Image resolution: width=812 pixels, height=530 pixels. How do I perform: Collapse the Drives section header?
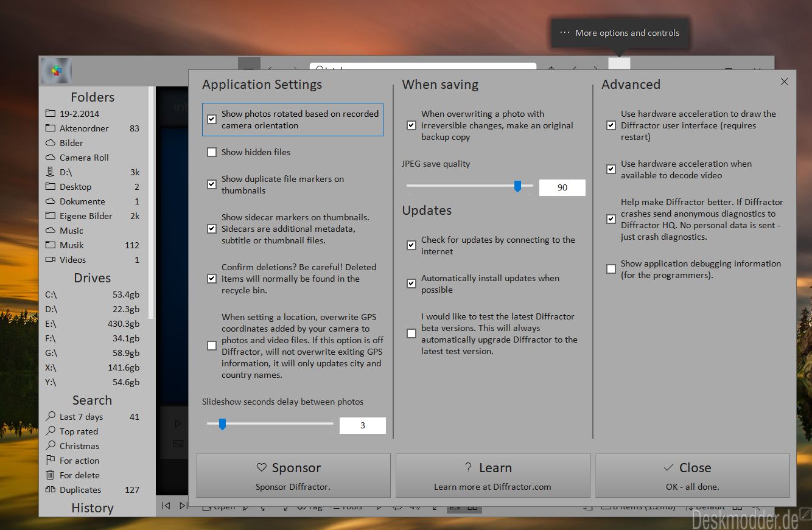(93, 278)
